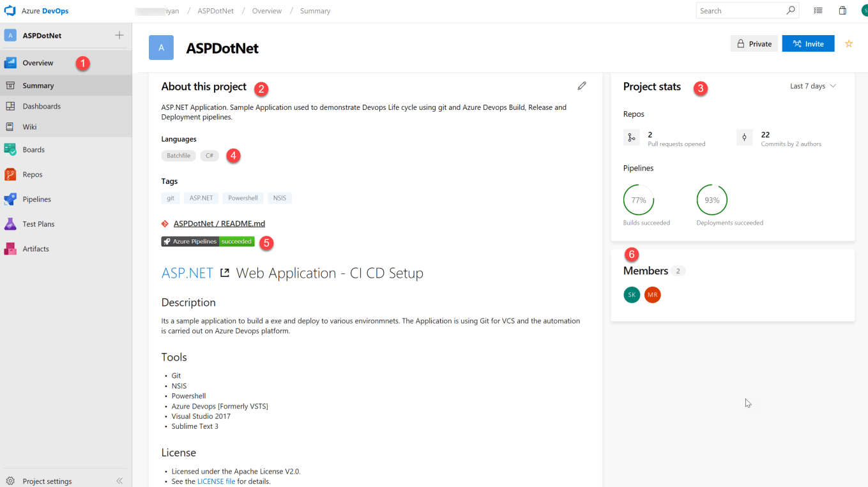Go to Pipelines in sidebar
The image size is (868, 487).
click(36, 199)
